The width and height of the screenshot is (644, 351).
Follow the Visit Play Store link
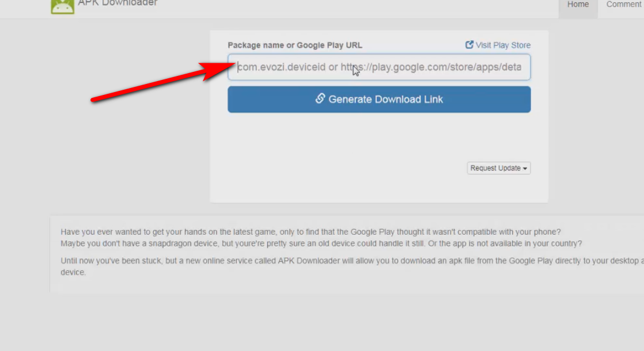click(498, 45)
